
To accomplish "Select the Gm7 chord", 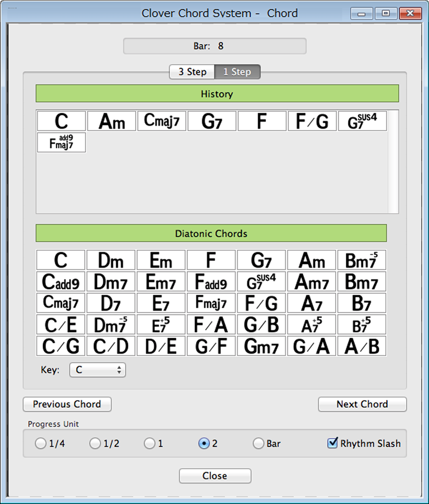I will click(261, 346).
